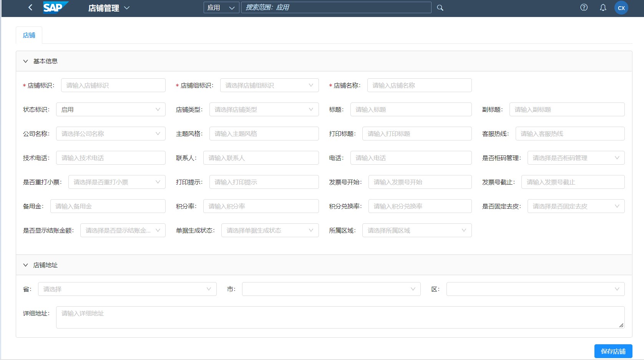Click the 技术电话 input field
The height and width of the screenshot is (360, 644).
pos(111,158)
